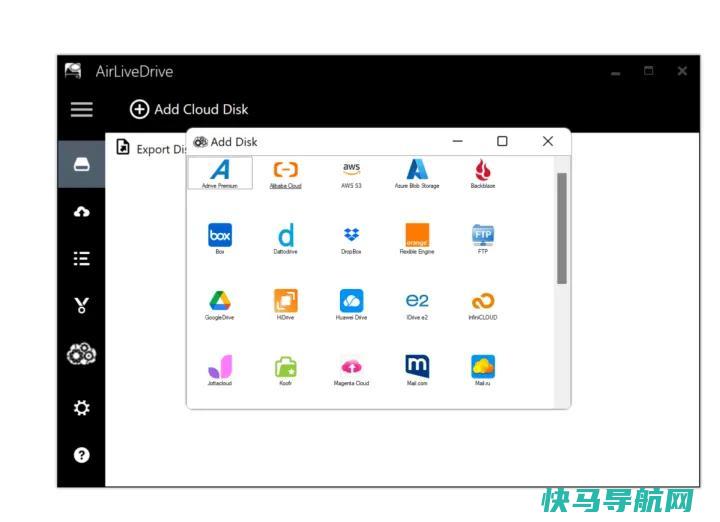The width and height of the screenshot is (720, 522).
Task: Minimize the Add Disk dialog
Action: tap(458, 141)
